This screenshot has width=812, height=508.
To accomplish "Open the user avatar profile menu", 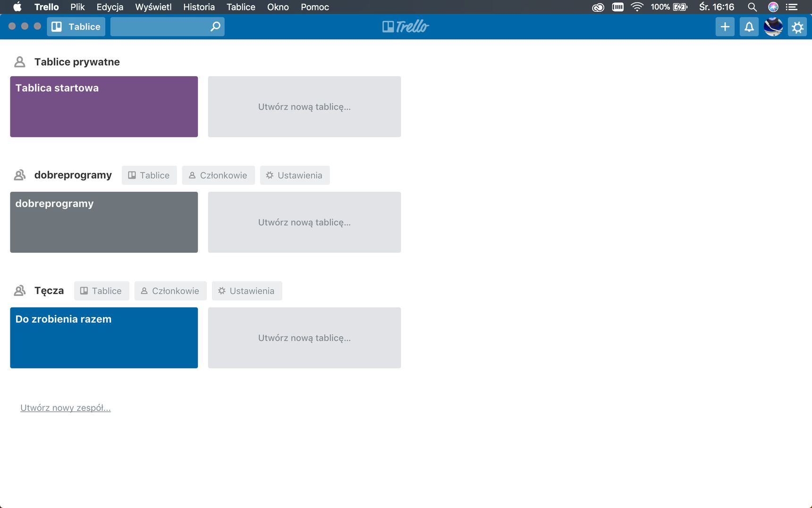I will [x=773, y=27].
